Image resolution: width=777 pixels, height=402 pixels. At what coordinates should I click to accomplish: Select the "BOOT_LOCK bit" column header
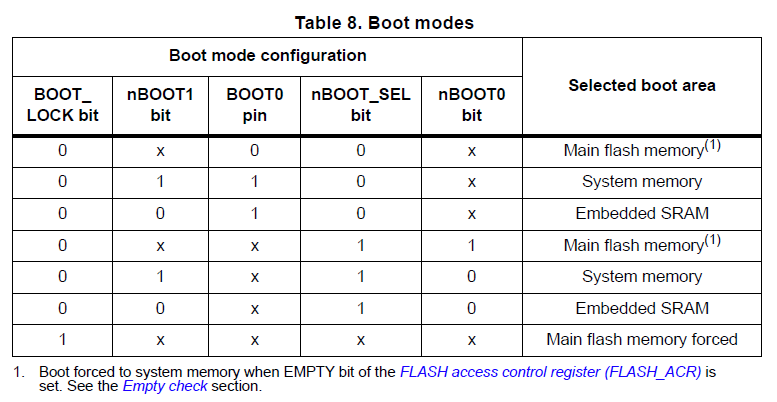pyautogui.click(x=62, y=104)
